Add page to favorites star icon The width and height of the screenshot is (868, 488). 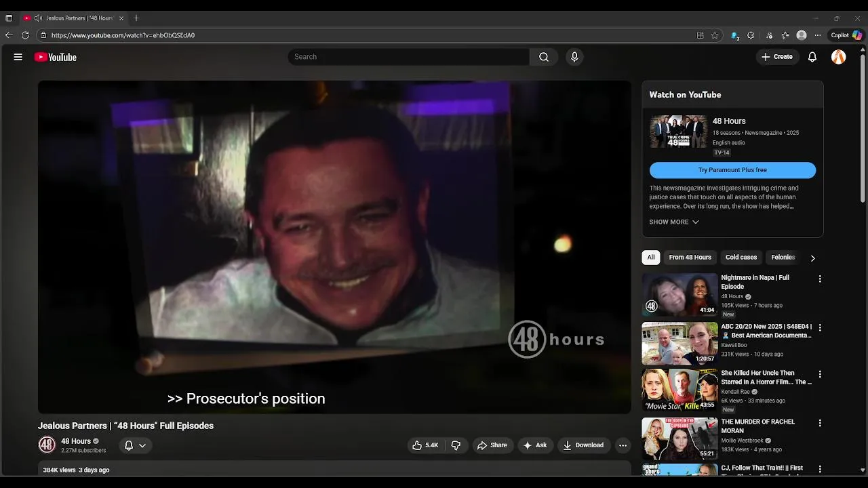(x=715, y=35)
